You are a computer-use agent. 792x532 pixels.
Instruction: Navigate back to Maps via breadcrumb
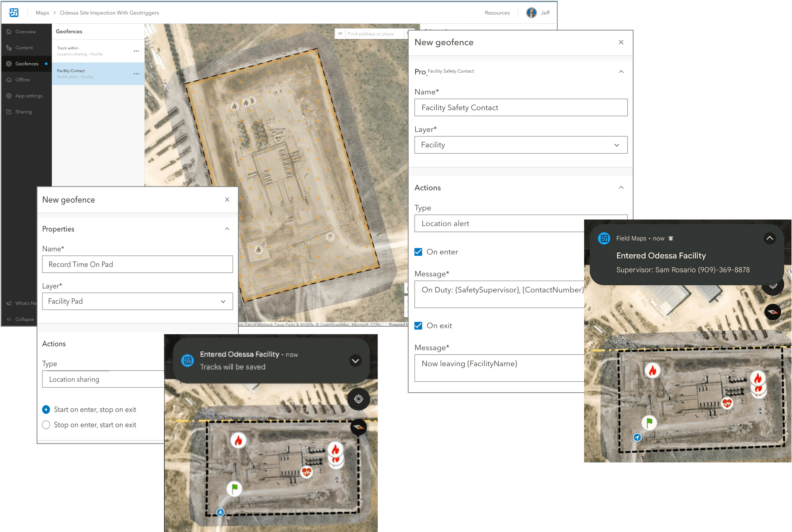(x=42, y=13)
